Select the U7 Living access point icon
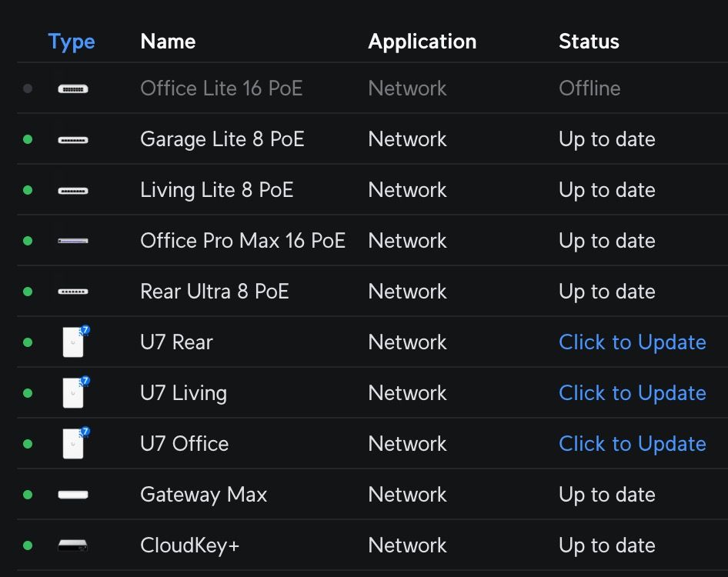Viewport: 728px width, 577px height. (x=74, y=392)
